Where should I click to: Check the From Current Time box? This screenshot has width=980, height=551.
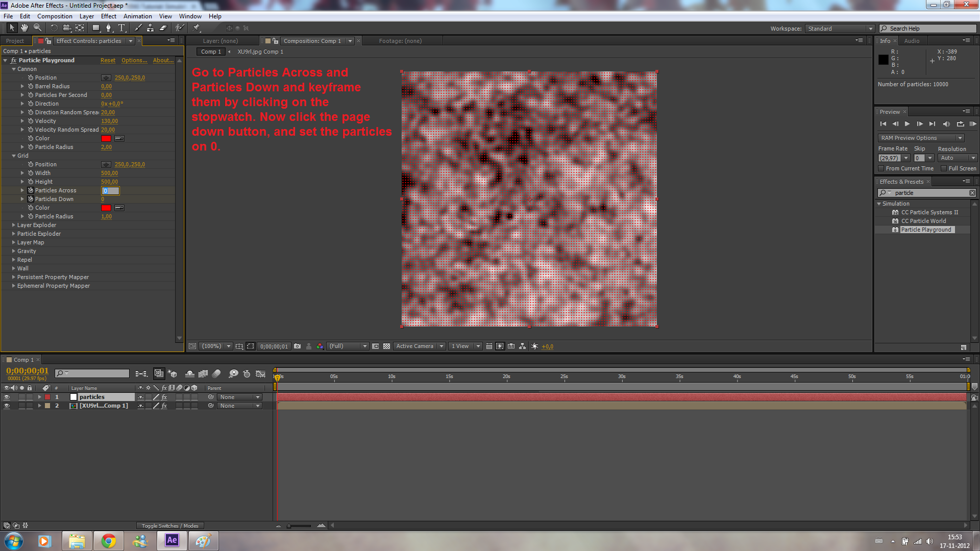coord(881,168)
